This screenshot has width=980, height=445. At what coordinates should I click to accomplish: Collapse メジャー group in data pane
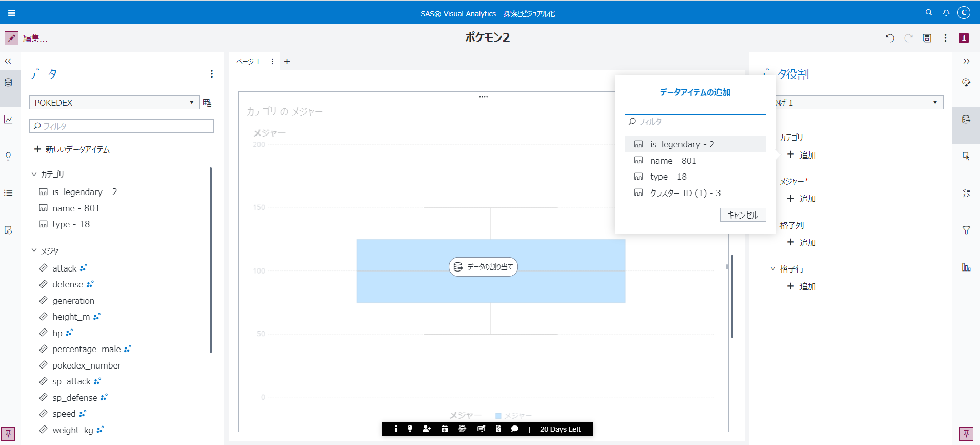pos(34,251)
